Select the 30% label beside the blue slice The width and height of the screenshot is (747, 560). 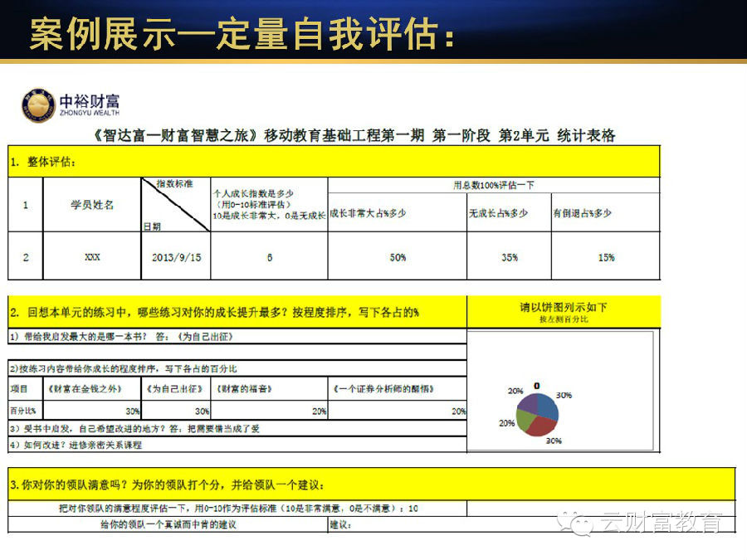coord(564,395)
